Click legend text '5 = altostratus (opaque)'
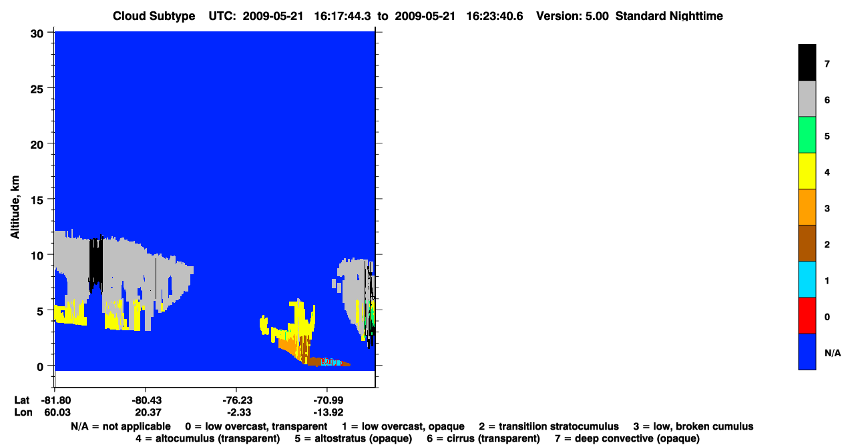Viewport: 868px width, 445px height. click(353, 438)
